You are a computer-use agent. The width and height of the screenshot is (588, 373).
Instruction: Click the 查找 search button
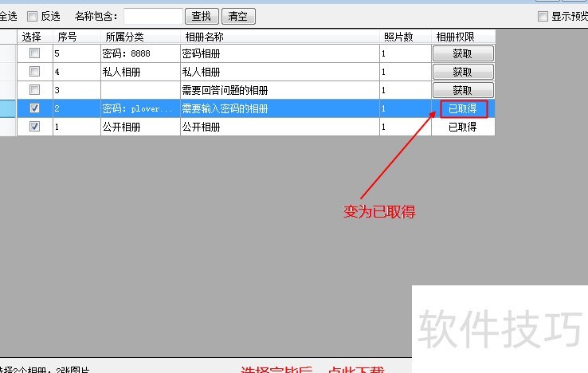pyautogui.click(x=202, y=16)
